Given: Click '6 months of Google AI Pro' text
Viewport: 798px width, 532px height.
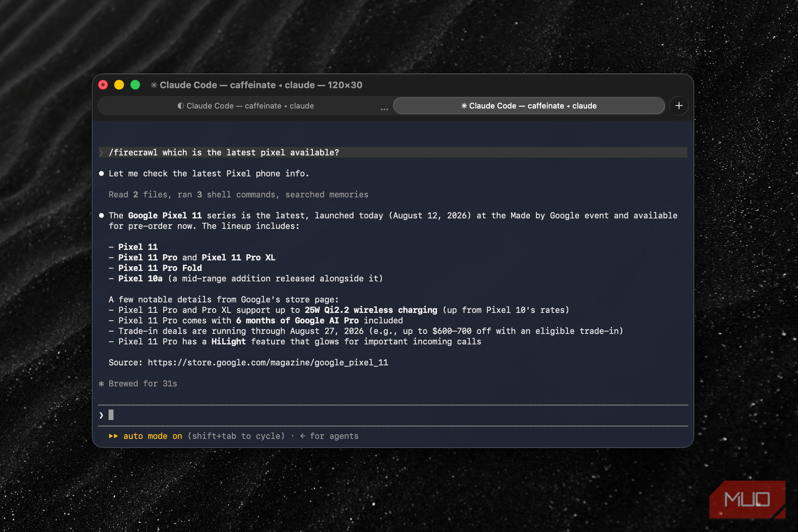Looking at the screenshot, I should [297, 321].
